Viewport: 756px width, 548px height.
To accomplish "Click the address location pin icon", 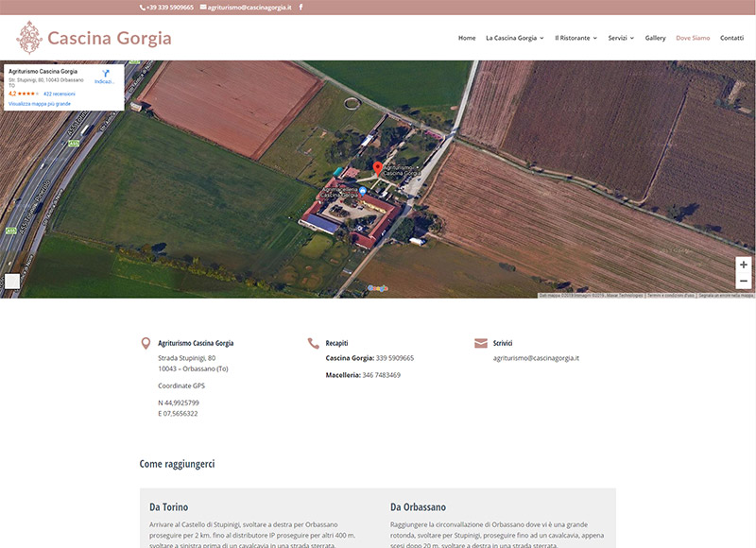I will [x=146, y=343].
